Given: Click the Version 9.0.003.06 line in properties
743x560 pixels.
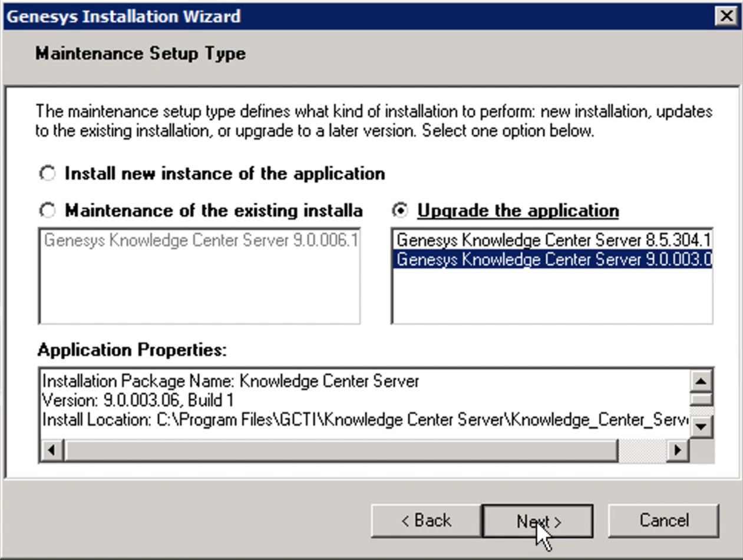Looking at the screenshot, I should (x=138, y=400).
